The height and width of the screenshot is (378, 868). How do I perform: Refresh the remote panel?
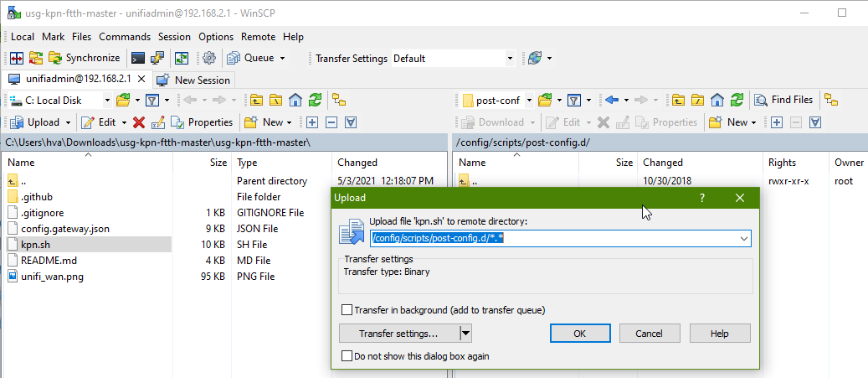tap(737, 100)
